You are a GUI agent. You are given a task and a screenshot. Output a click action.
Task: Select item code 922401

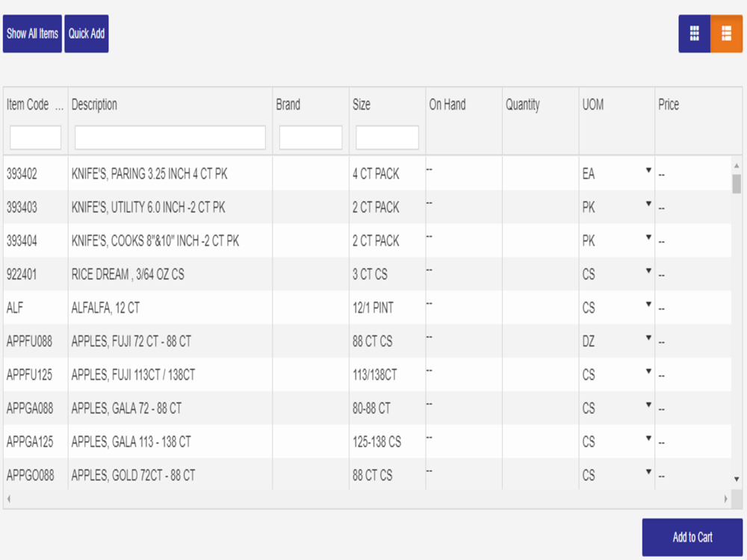pyautogui.click(x=22, y=274)
